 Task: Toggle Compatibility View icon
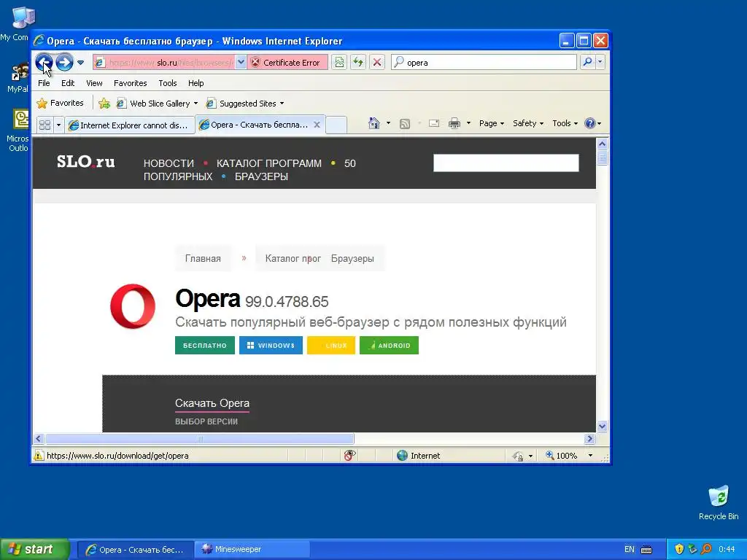coord(339,63)
